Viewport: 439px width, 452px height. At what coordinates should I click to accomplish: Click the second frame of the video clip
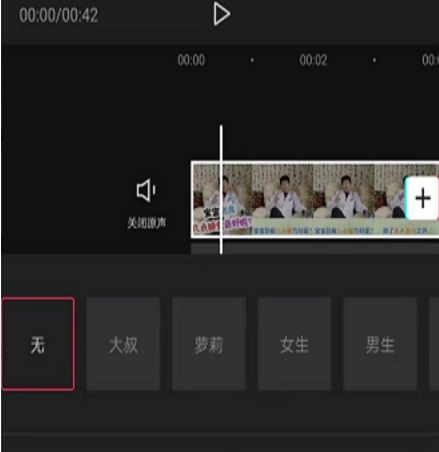tap(282, 199)
